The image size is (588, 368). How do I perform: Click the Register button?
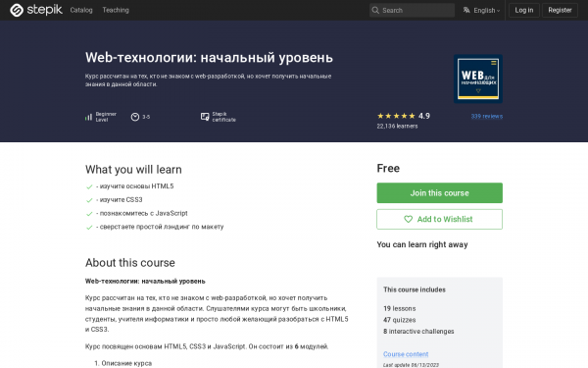tap(560, 10)
